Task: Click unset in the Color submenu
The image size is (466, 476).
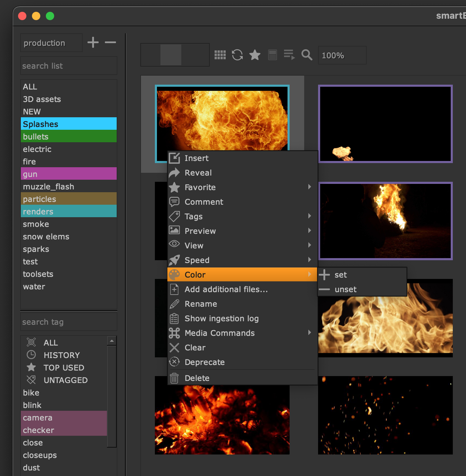Action: pos(346,289)
